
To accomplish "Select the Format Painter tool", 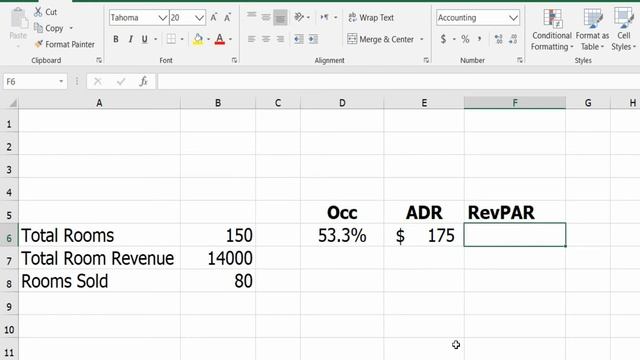I will point(64,44).
